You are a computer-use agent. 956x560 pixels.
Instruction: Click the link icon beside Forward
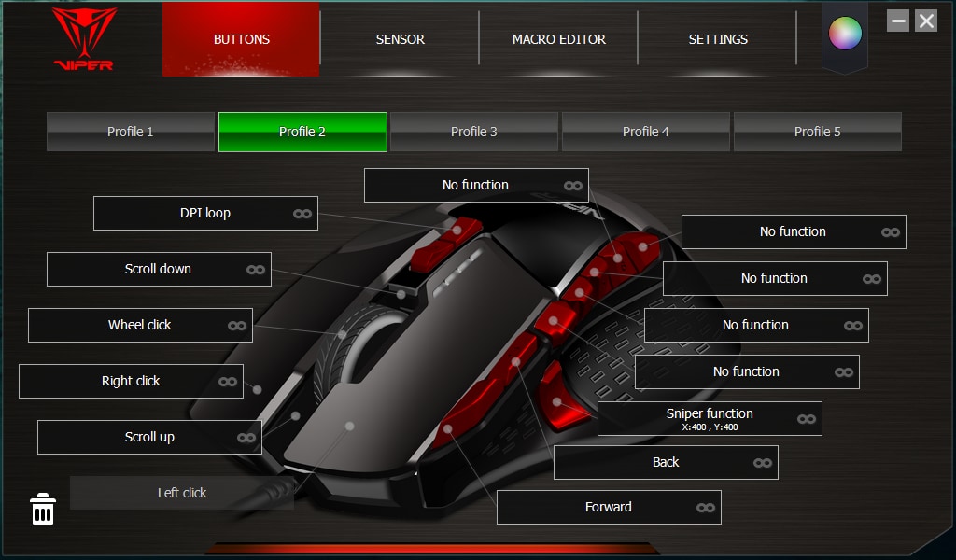click(x=706, y=508)
